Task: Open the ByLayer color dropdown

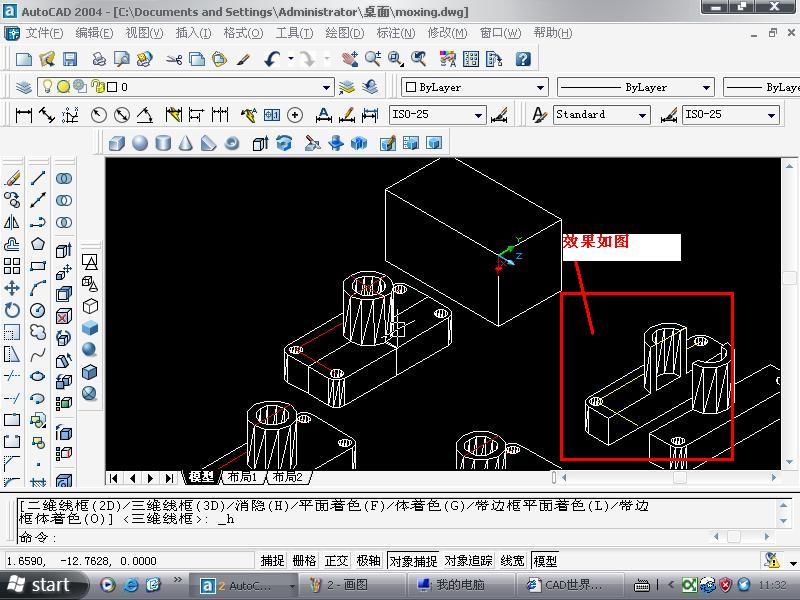Action: 540,88
